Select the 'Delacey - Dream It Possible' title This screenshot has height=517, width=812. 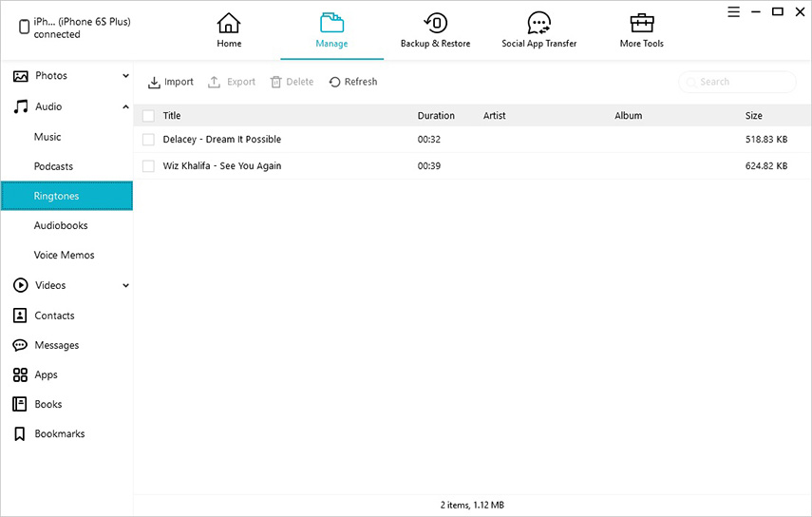[x=221, y=140]
